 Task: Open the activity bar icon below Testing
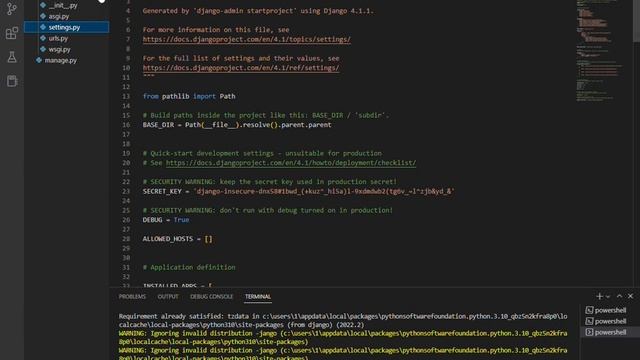12,81
